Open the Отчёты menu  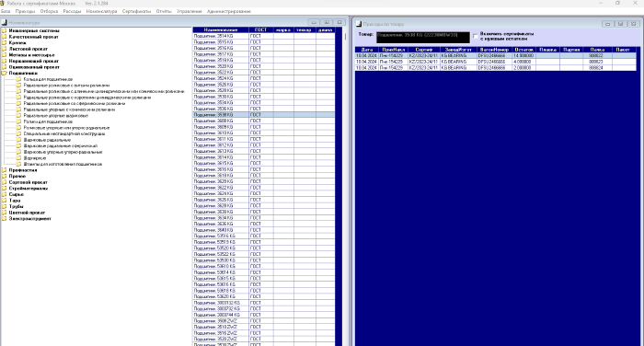(x=164, y=11)
